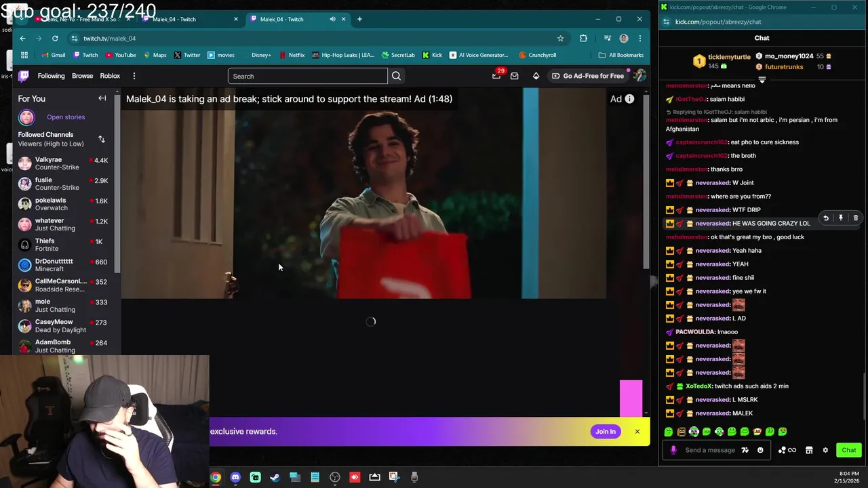
Task: Collapse the Kick chat leaderboard chevron
Action: (762, 80)
